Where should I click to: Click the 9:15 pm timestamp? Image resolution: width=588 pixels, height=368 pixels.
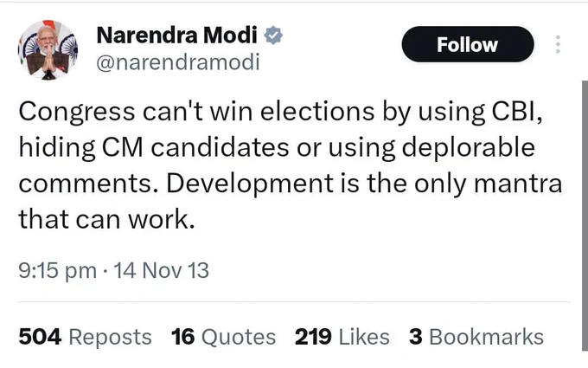click(x=57, y=270)
